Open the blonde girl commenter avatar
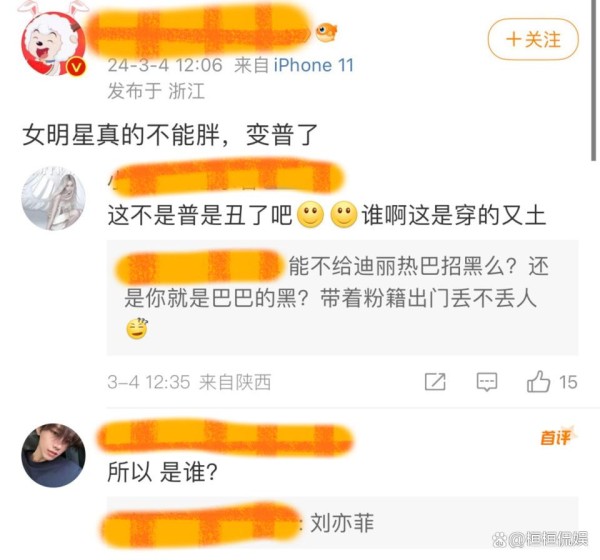The image size is (600, 560). click(x=53, y=198)
